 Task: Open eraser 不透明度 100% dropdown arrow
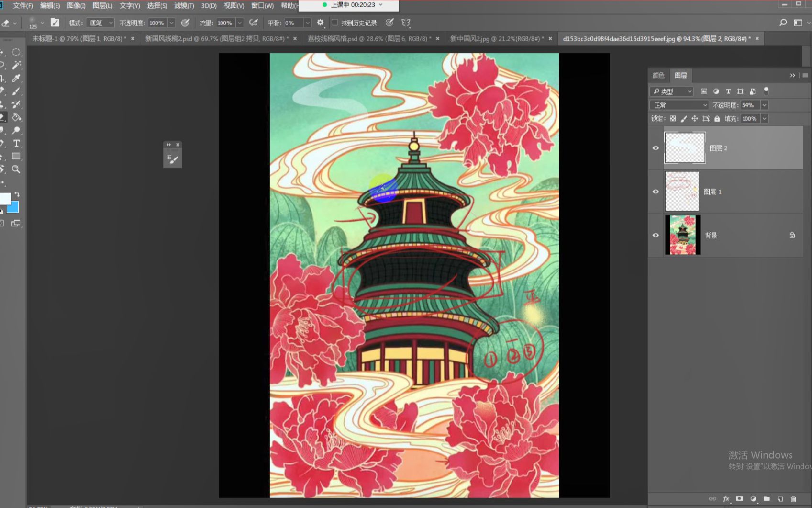click(171, 23)
